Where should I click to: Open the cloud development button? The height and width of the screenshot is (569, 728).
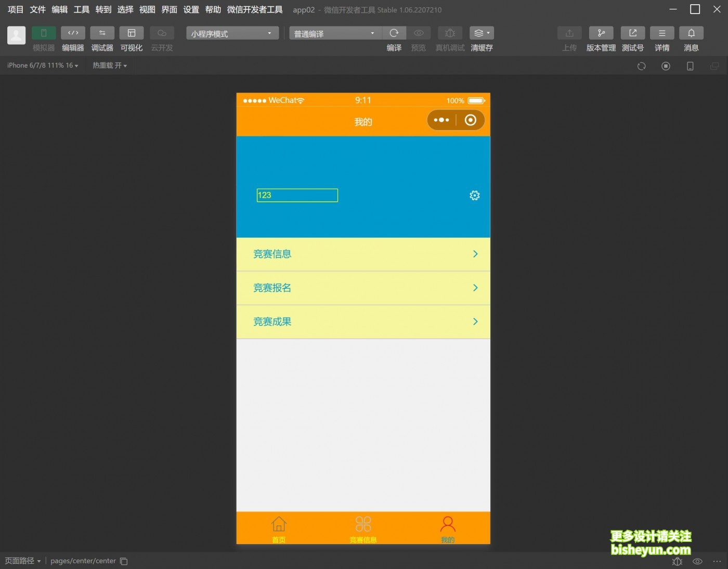pos(162,33)
